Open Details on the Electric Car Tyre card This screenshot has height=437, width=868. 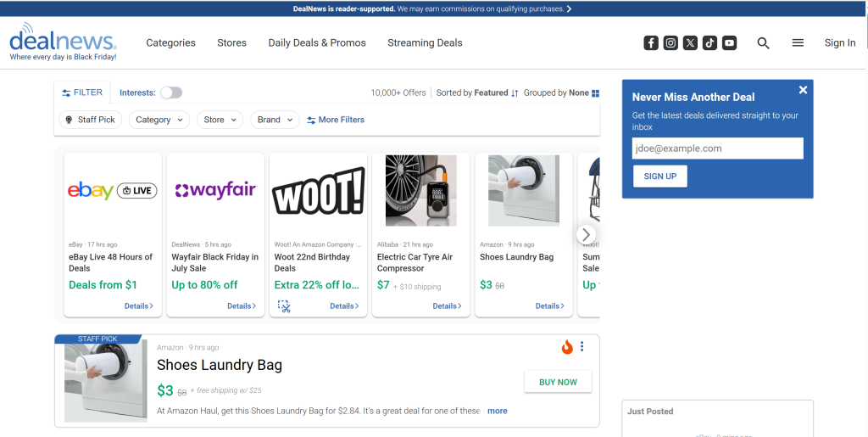(448, 305)
